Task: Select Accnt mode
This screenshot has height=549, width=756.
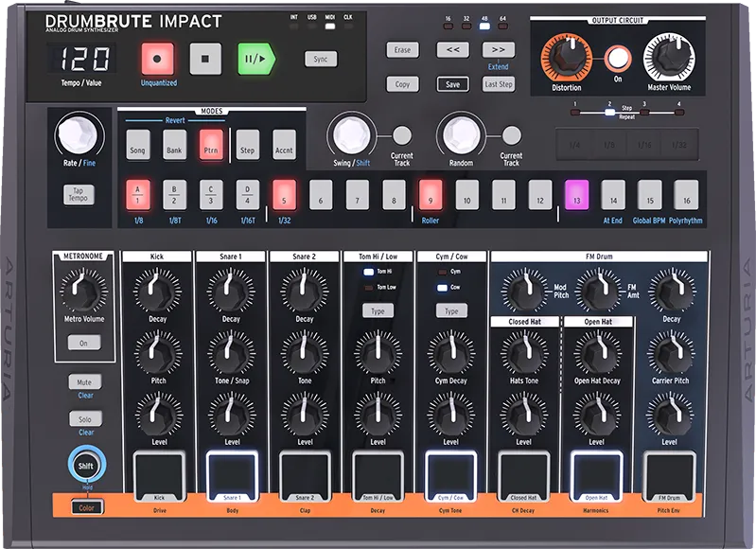Action: tap(284, 145)
